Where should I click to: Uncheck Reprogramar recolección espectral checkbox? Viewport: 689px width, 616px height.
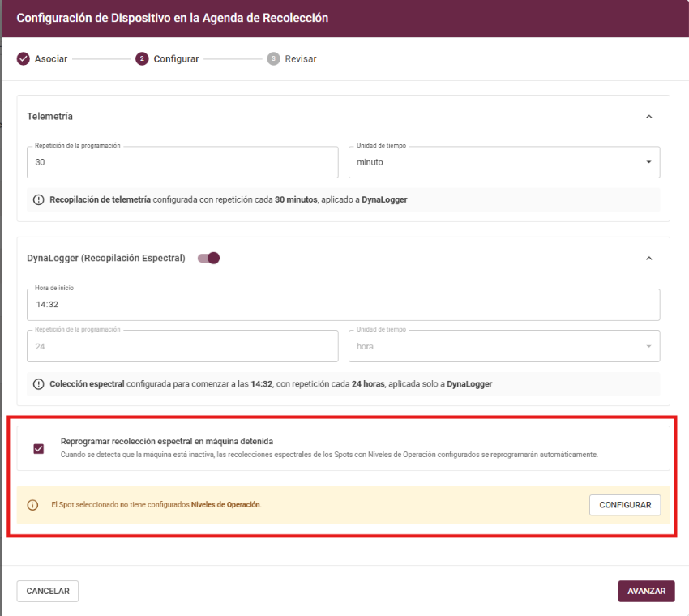[39, 448]
